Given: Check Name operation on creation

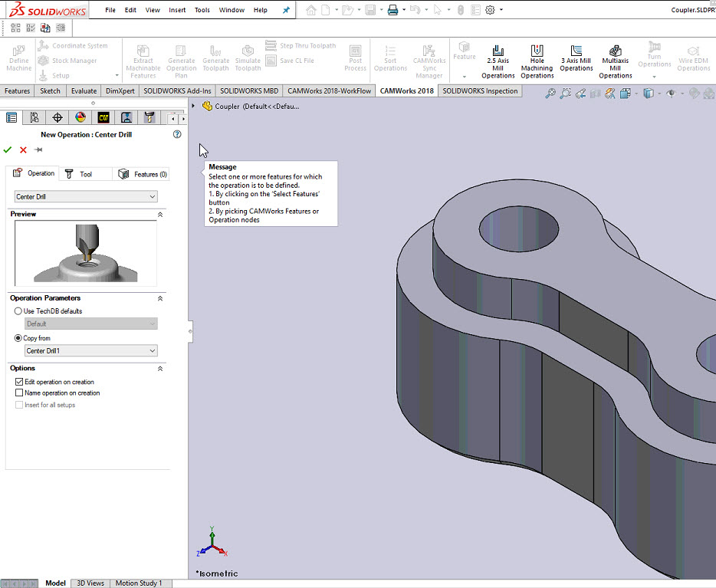Looking at the screenshot, I should (x=19, y=393).
